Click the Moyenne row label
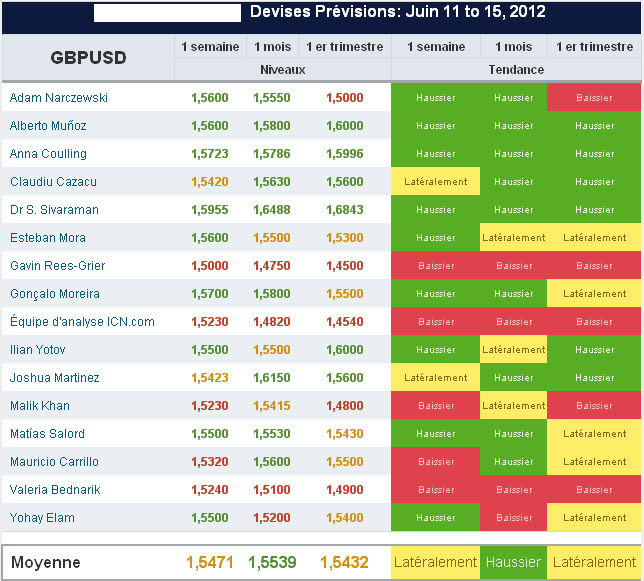The image size is (644, 581). [46, 562]
